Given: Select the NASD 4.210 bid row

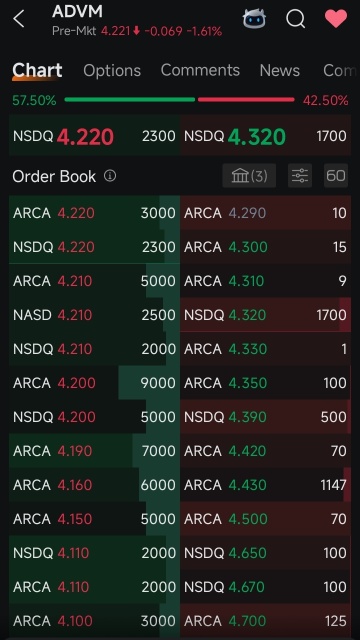Looking at the screenshot, I should pos(94,315).
